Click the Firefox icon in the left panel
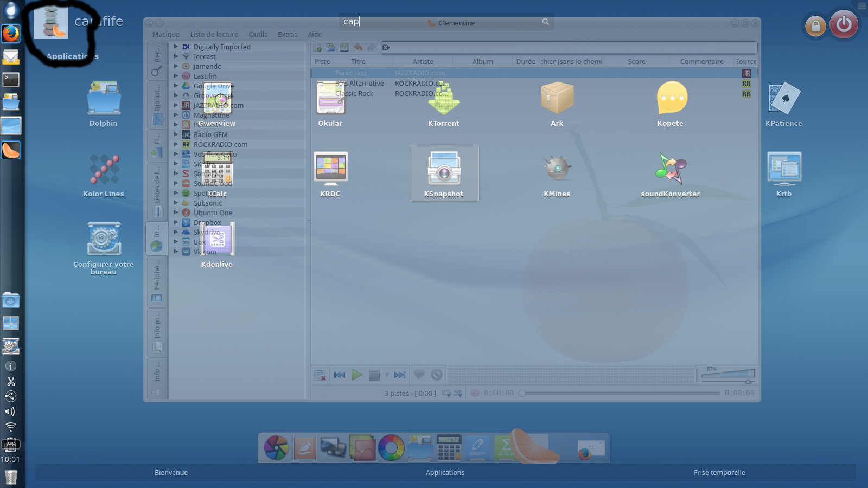The width and height of the screenshot is (868, 488). point(11,34)
